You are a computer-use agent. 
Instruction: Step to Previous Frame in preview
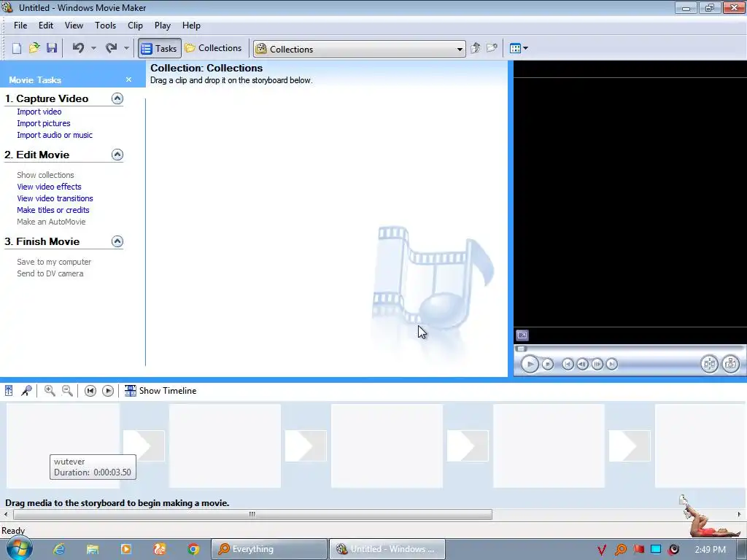pyautogui.click(x=582, y=365)
